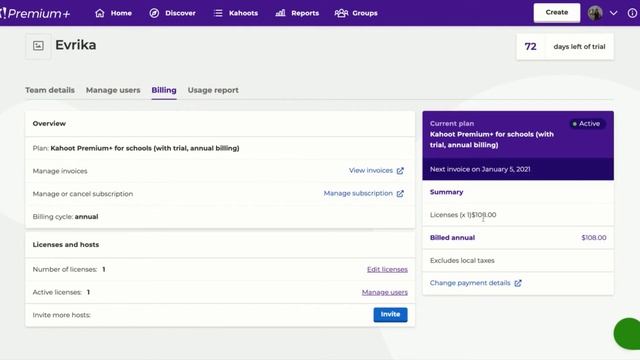Click the Groups people icon

point(341,13)
